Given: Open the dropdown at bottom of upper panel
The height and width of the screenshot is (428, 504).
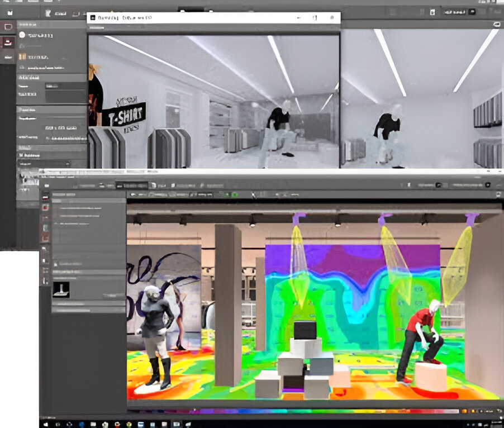Looking at the screenshot, I should tap(45, 164).
